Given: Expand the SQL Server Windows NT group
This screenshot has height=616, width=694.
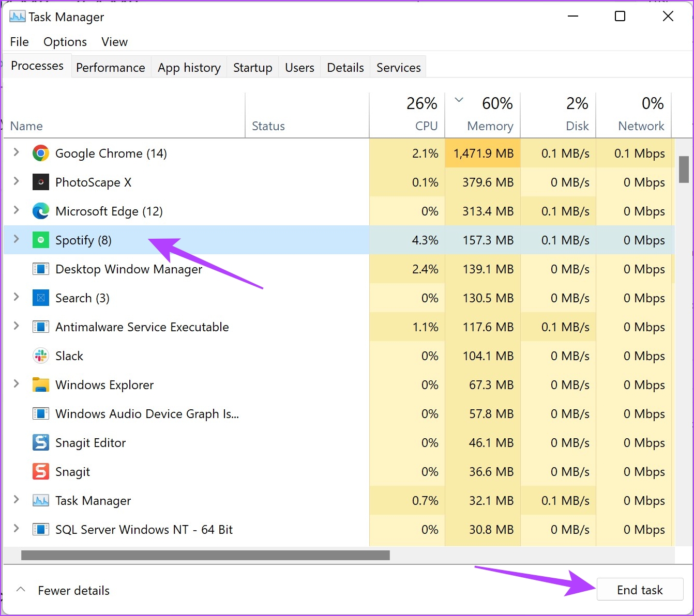Looking at the screenshot, I should pyautogui.click(x=16, y=528).
